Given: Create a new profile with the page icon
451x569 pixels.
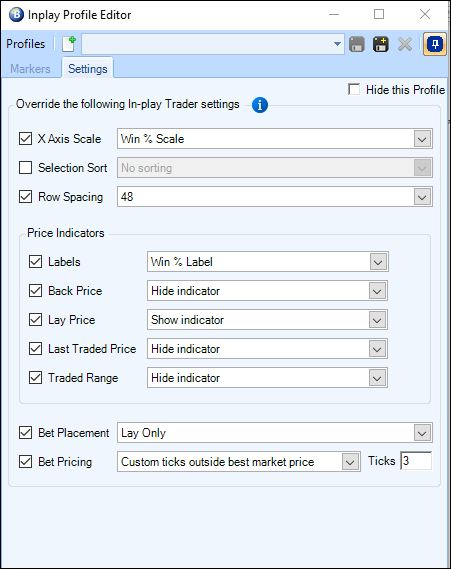Looking at the screenshot, I should point(69,44).
